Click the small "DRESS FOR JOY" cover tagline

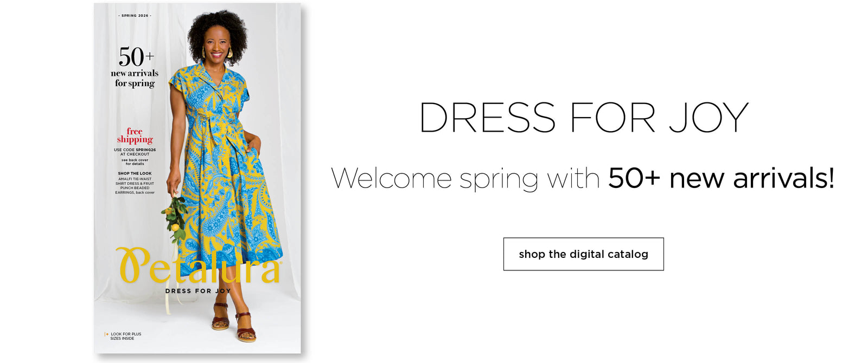(197, 291)
